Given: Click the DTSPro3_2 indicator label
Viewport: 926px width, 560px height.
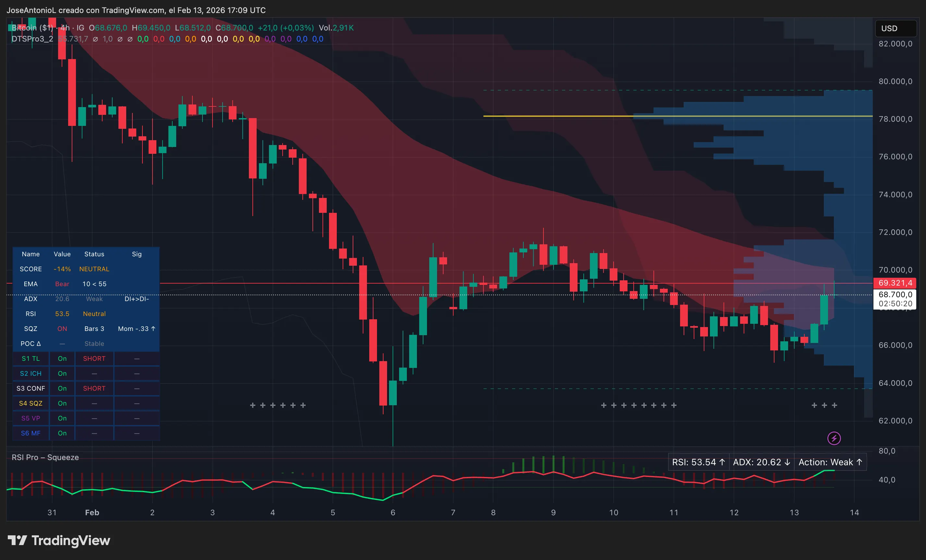Looking at the screenshot, I should click(32, 39).
